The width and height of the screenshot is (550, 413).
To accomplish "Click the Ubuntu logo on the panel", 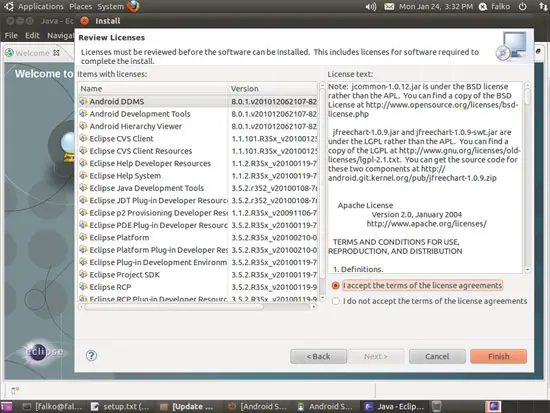I will pos(9,6).
